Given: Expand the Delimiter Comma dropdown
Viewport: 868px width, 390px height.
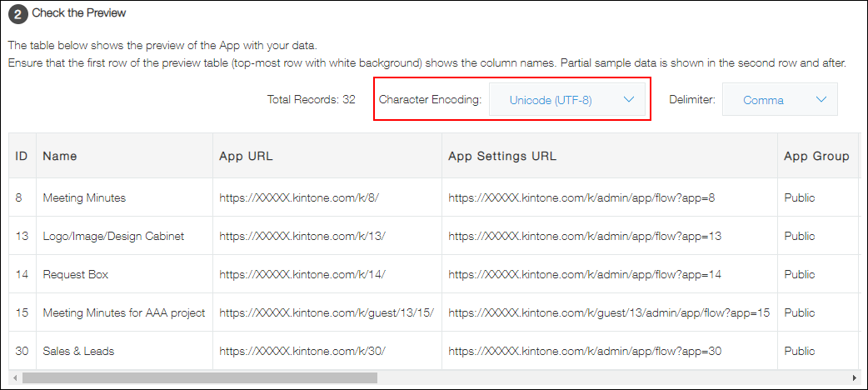Looking at the screenshot, I should pos(779,100).
